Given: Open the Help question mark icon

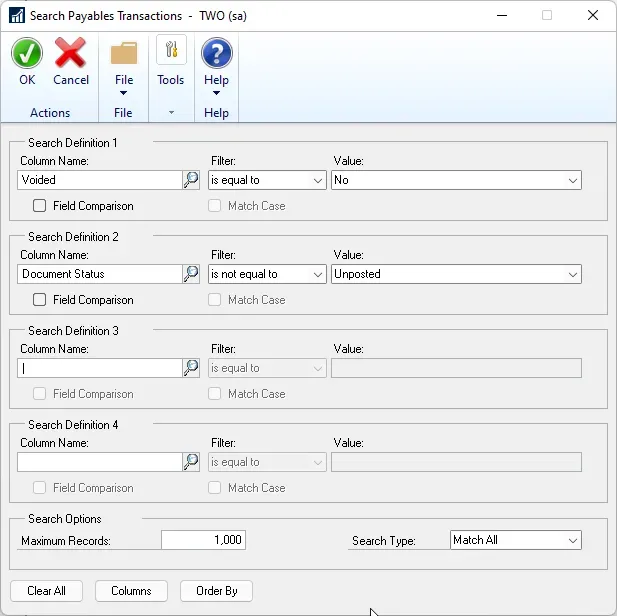Looking at the screenshot, I should point(216,54).
